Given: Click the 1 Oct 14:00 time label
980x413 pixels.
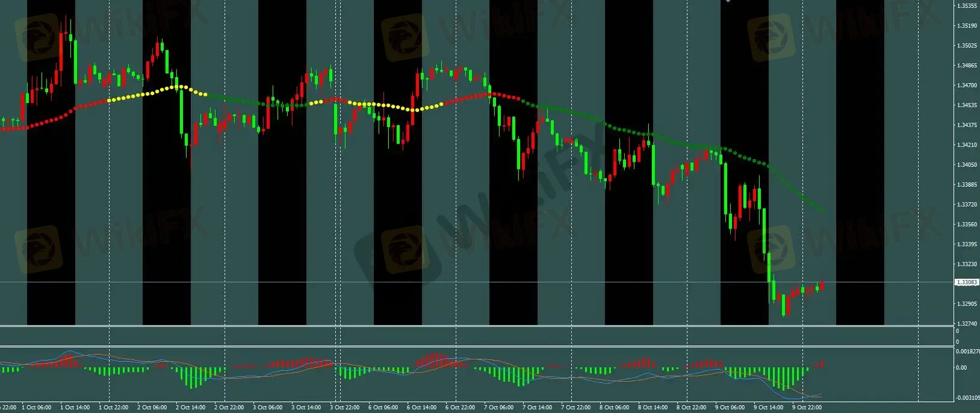Looking at the screenshot, I should tap(75, 408).
